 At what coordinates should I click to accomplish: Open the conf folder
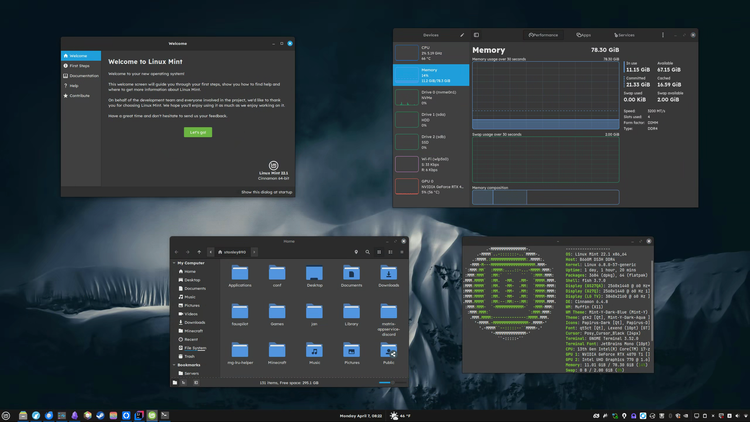coord(277,274)
